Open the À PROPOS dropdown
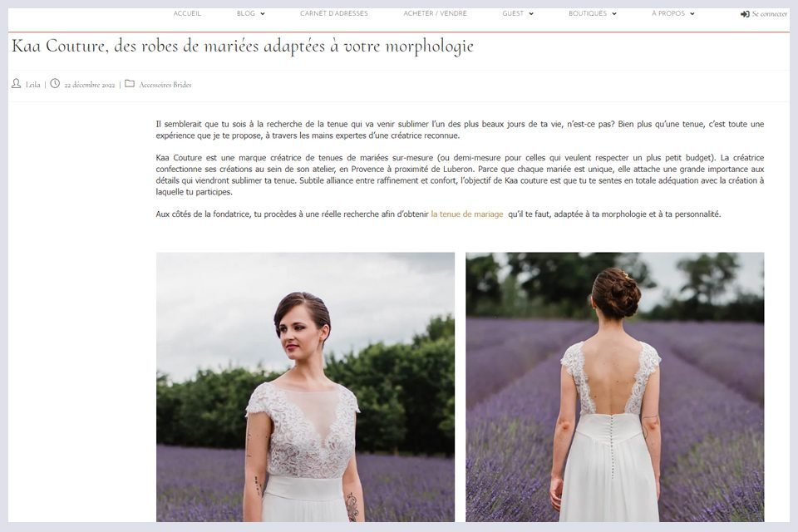Viewport: 798px width, 532px height. (x=672, y=13)
